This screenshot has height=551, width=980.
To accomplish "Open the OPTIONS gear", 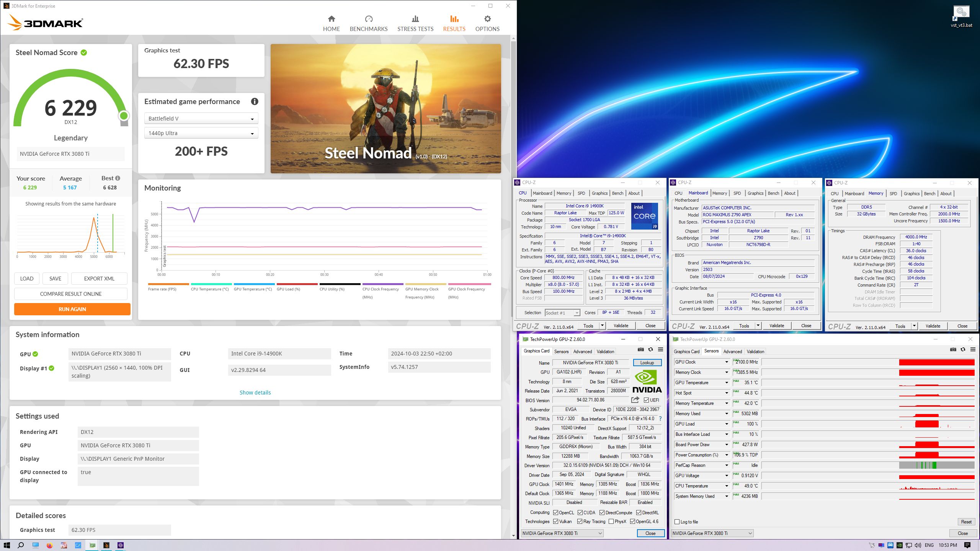I will click(487, 23).
